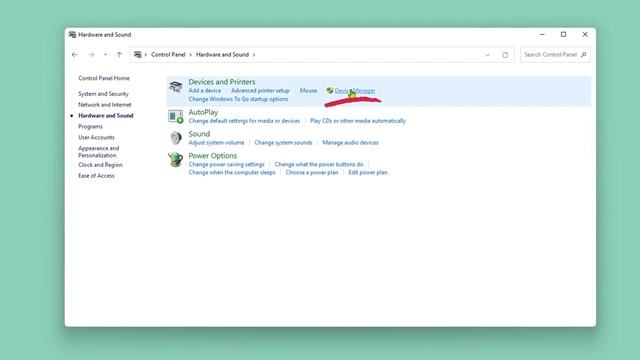Click the search magnifier icon

tap(584, 54)
